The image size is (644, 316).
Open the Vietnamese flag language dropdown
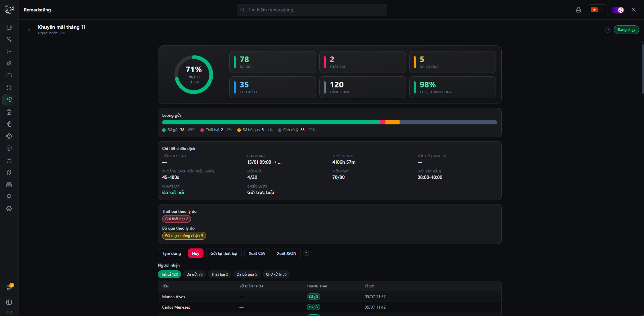pyautogui.click(x=597, y=10)
